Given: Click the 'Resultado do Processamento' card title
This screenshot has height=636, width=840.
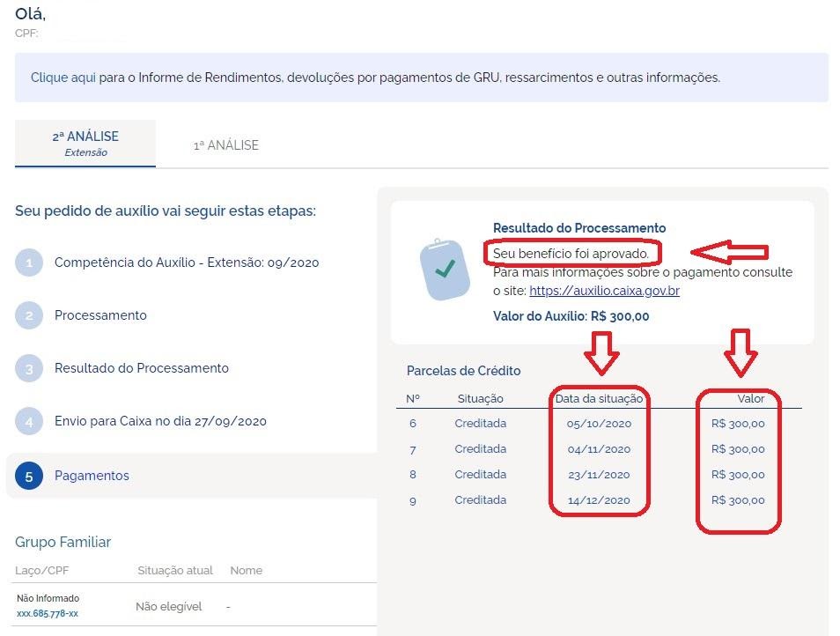Looking at the screenshot, I should click(x=579, y=228).
